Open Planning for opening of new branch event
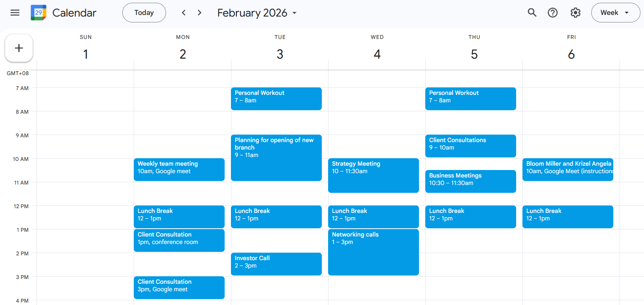The width and height of the screenshot is (644, 305). (x=276, y=157)
